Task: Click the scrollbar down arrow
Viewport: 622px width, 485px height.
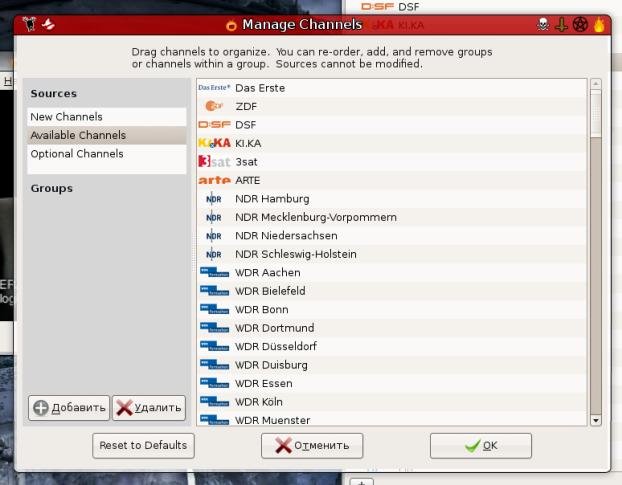Action: pos(595,420)
